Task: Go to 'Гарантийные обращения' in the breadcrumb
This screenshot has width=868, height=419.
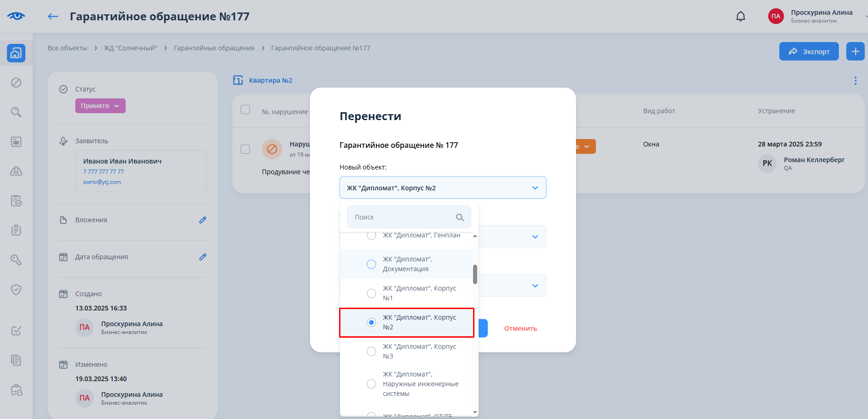Action: tap(214, 48)
